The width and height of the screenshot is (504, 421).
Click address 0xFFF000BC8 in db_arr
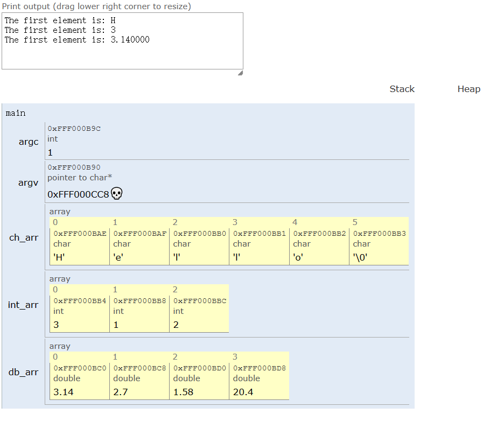click(139, 368)
